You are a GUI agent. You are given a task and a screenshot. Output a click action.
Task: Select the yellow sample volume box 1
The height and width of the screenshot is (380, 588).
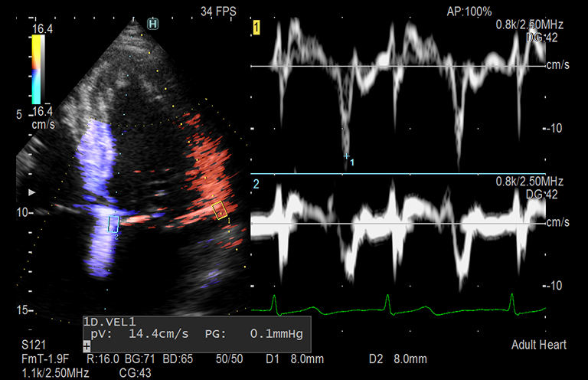click(219, 210)
